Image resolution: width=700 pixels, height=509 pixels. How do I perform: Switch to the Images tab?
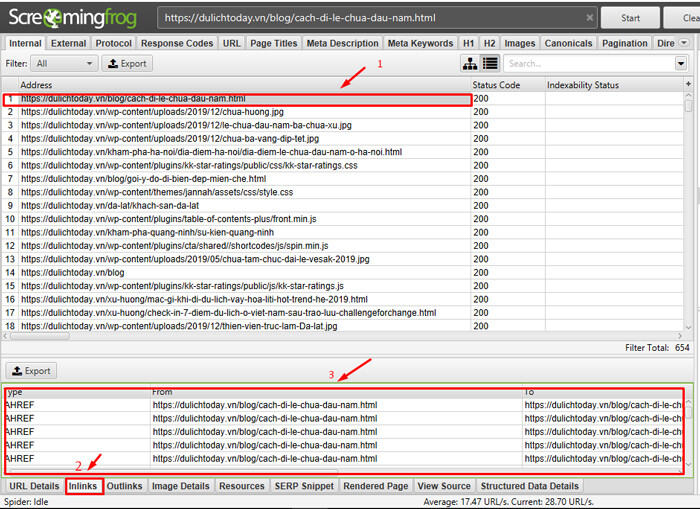tap(520, 43)
